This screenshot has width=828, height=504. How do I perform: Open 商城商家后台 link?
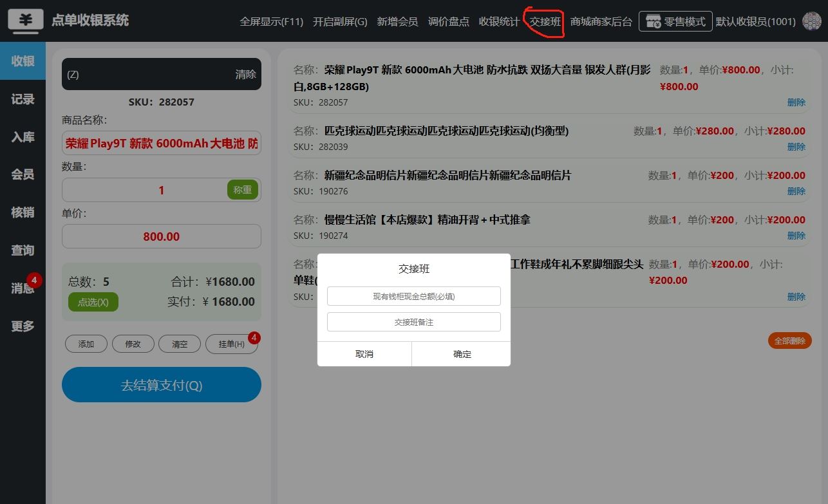coord(601,21)
